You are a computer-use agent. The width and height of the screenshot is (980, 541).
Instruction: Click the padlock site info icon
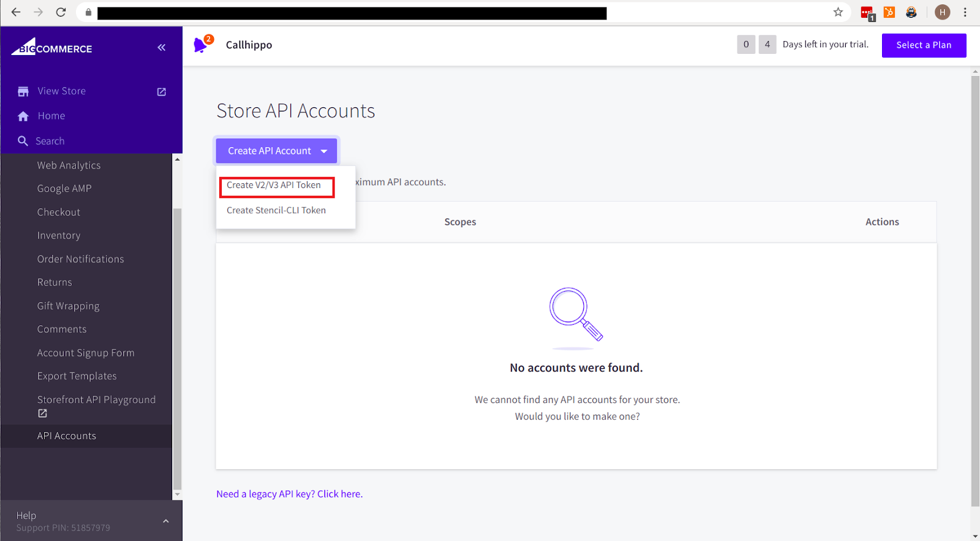click(x=88, y=12)
